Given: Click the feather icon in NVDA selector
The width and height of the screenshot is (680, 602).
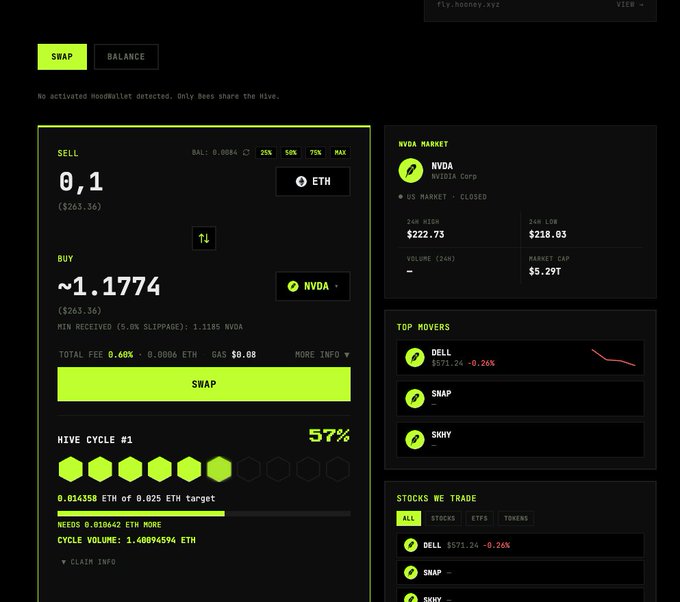Looking at the screenshot, I should (293, 286).
